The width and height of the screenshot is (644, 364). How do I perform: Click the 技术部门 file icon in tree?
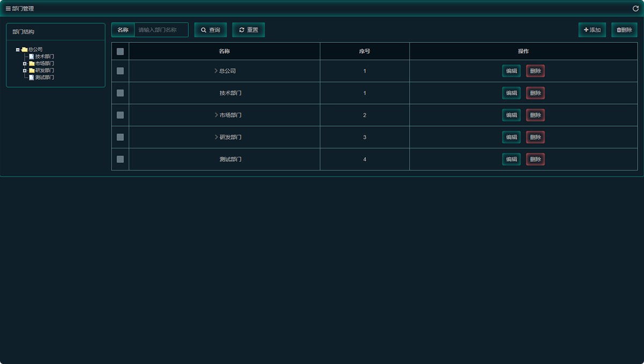point(31,56)
